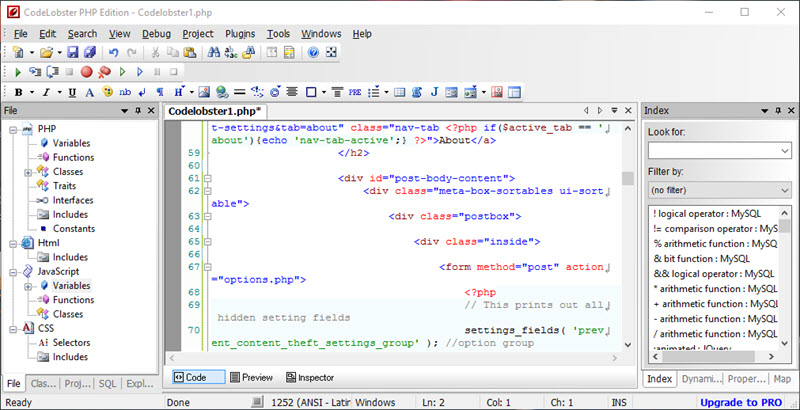Click the Font 'A' icon
The width and height of the screenshot is (800, 410).
(x=89, y=92)
